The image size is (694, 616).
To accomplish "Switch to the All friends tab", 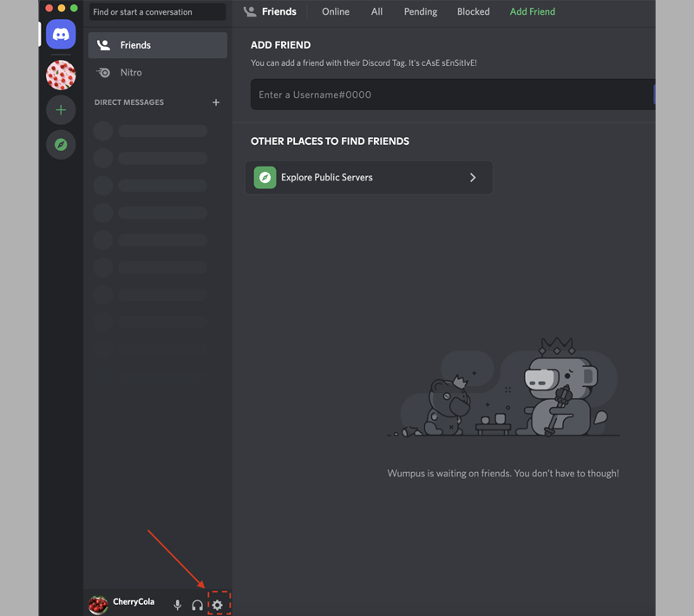I will pyautogui.click(x=376, y=12).
